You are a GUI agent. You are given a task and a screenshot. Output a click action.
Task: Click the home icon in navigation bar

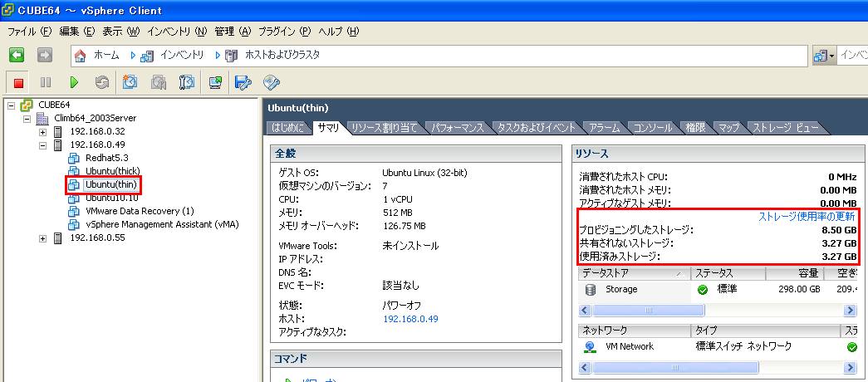point(81,56)
